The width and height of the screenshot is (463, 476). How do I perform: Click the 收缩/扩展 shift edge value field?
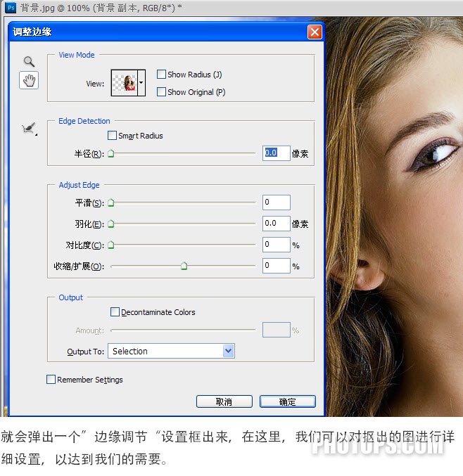(276, 266)
